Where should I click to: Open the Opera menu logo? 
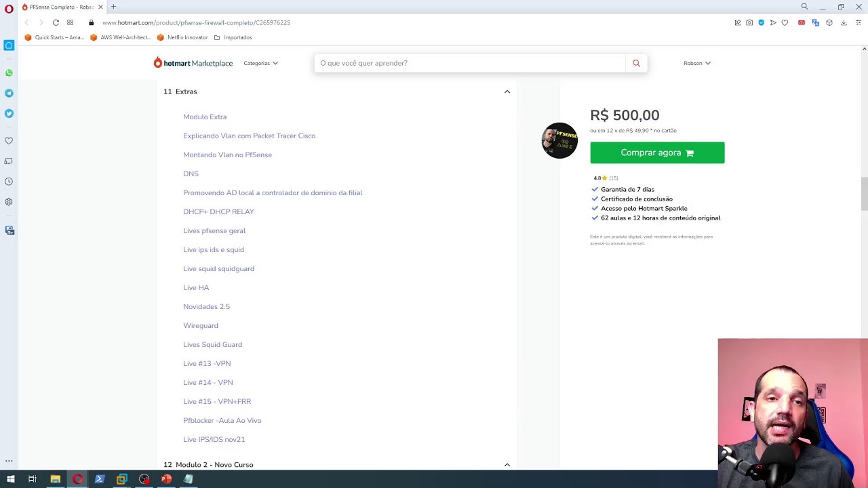tap(9, 9)
